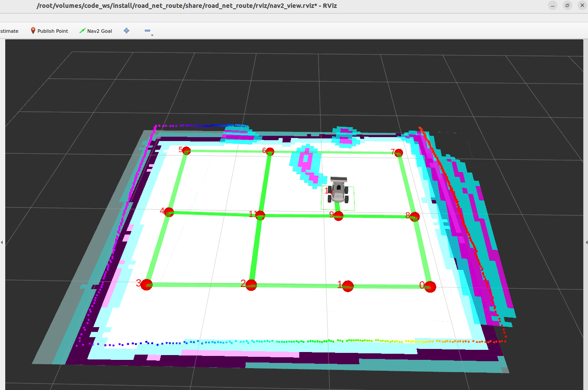Viewport: 588px width, 390px height.
Task: Select the Publish Point tool
Action: [x=49, y=31]
